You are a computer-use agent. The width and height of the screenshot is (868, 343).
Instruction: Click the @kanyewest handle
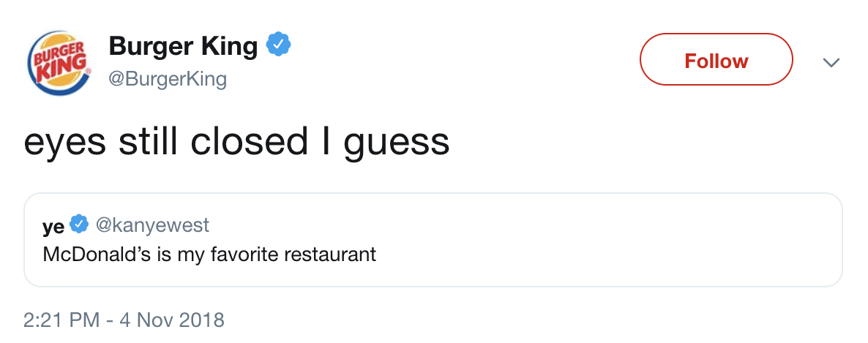coord(151,225)
